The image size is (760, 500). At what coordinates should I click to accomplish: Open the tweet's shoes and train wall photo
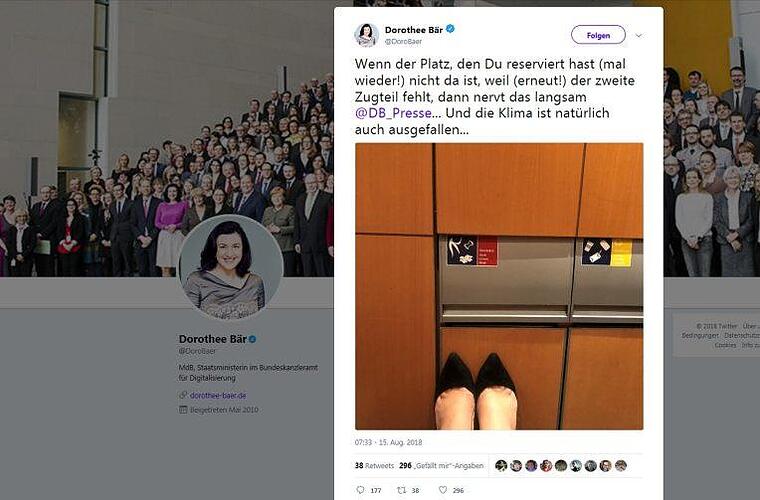499,286
